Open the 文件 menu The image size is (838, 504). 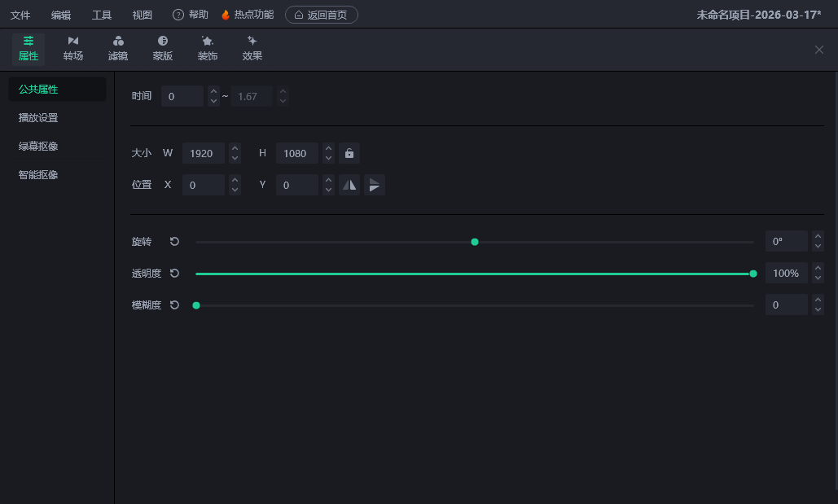pyautogui.click(x=20, y=15)
